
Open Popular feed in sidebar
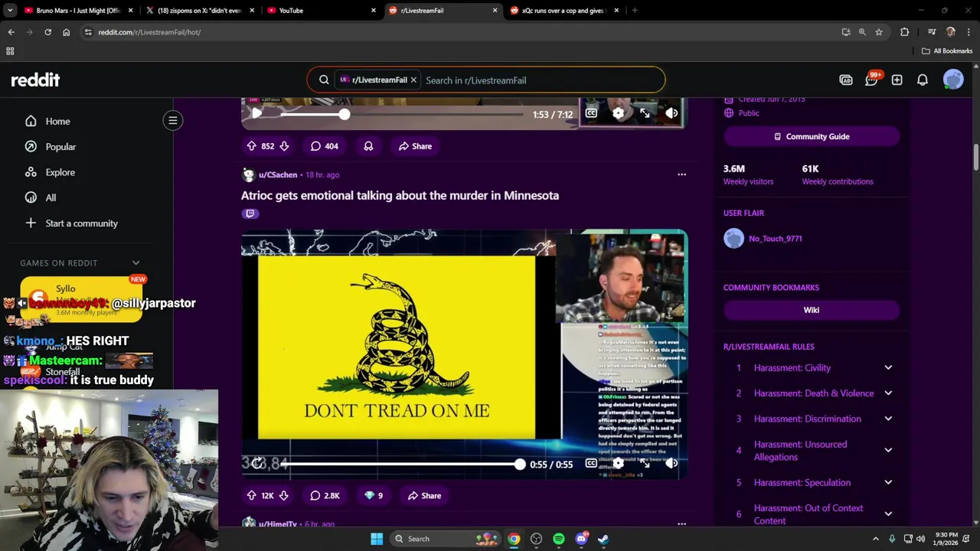[x=60, y=146]
